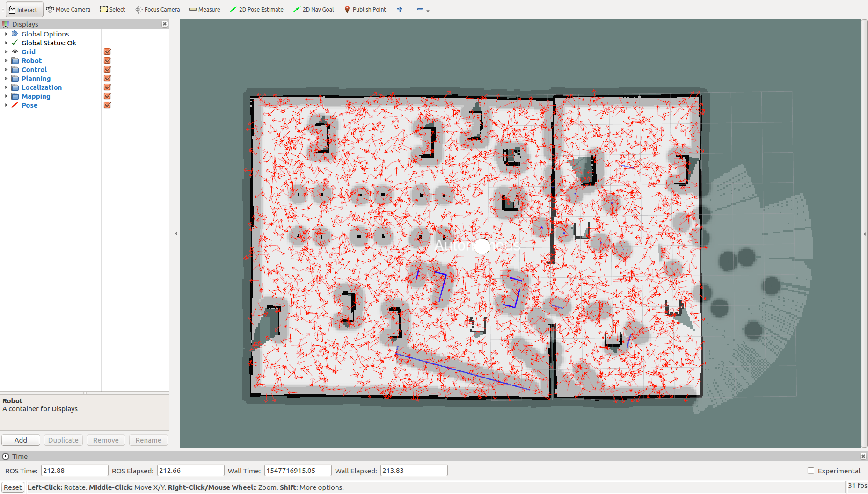868x494 pixels.
Task: Select the Global Options row label
Action: 45,34
